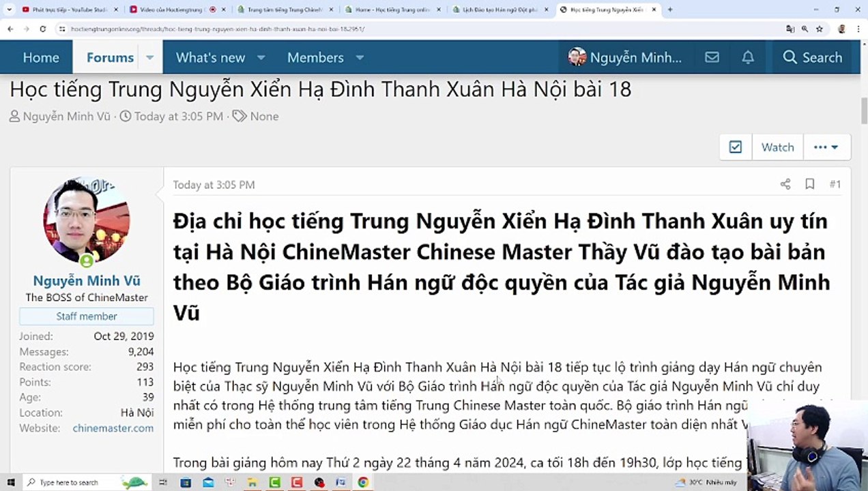Expand the Forums submenu arrow
The width and height of the screenshot is (868, 491).
pos(150,57)
